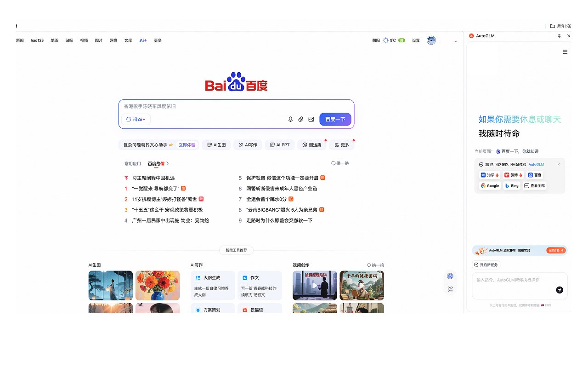Open hot search 全运会首个跳水0分
The image size is (588, 368).
pyautogui.click(x=266, y=199)
